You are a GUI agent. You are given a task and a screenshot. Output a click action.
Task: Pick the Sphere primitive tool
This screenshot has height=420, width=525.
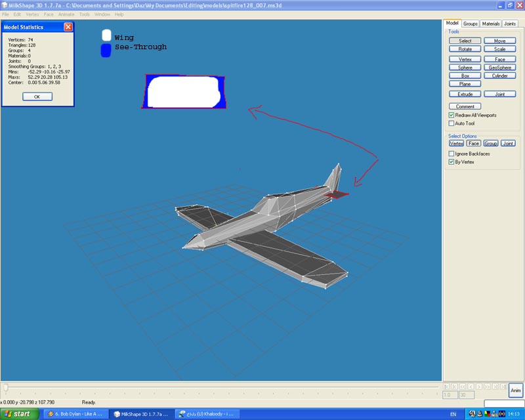465,68
